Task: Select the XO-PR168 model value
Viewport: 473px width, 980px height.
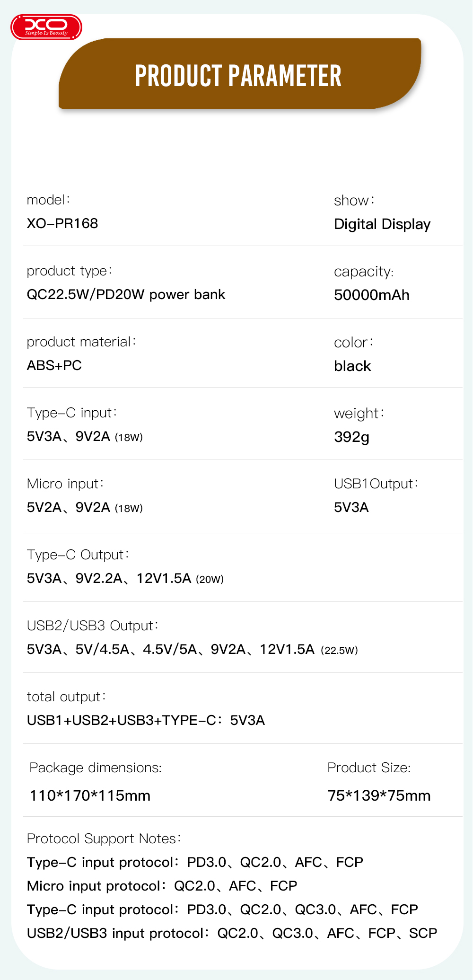Action: click(x=62, y=223)
